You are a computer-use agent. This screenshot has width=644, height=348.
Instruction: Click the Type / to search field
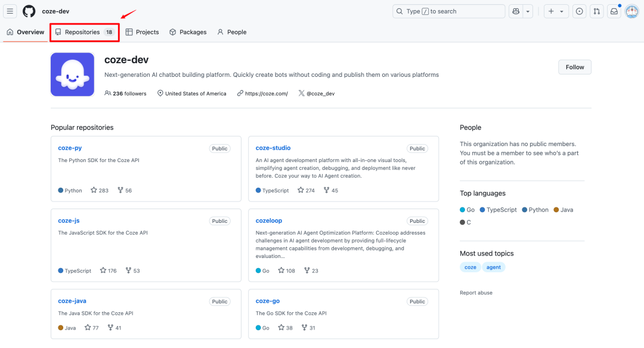(447, 11)
